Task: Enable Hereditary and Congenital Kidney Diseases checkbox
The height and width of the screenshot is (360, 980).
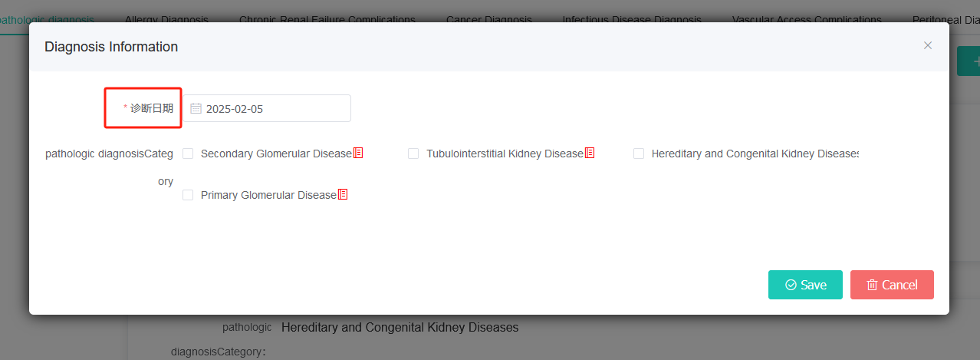Action: (x=639, y=154)
